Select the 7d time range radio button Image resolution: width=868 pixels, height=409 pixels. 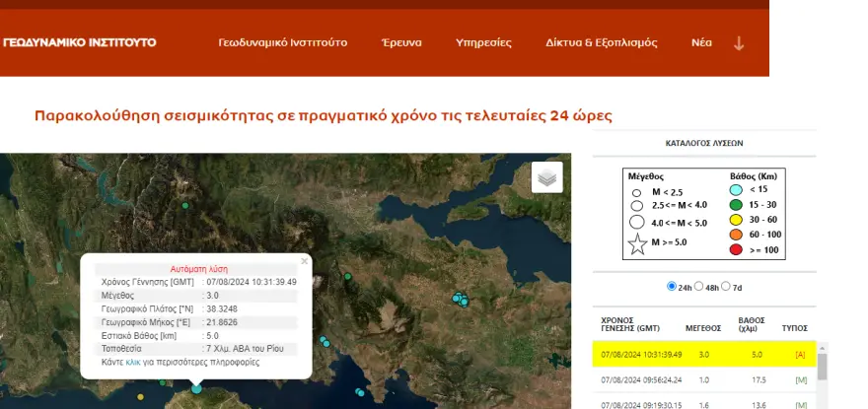(x=726, y=286)
